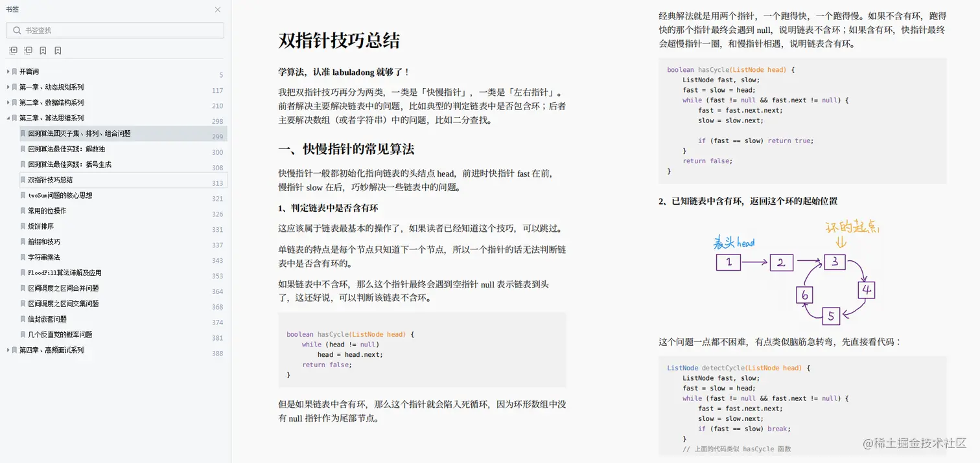Collapse the 第三章、算法思维系列 chapter
980x463 pixels.
click(x=7, y=118)
